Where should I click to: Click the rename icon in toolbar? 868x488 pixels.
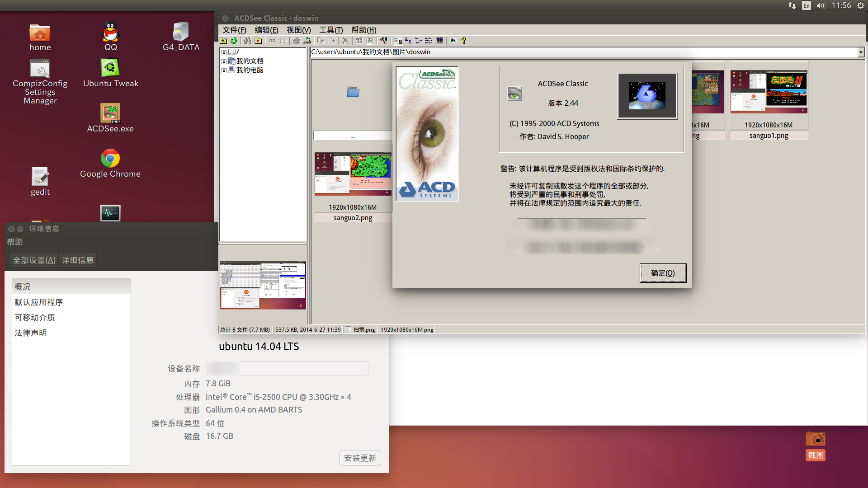pos(359,41)
